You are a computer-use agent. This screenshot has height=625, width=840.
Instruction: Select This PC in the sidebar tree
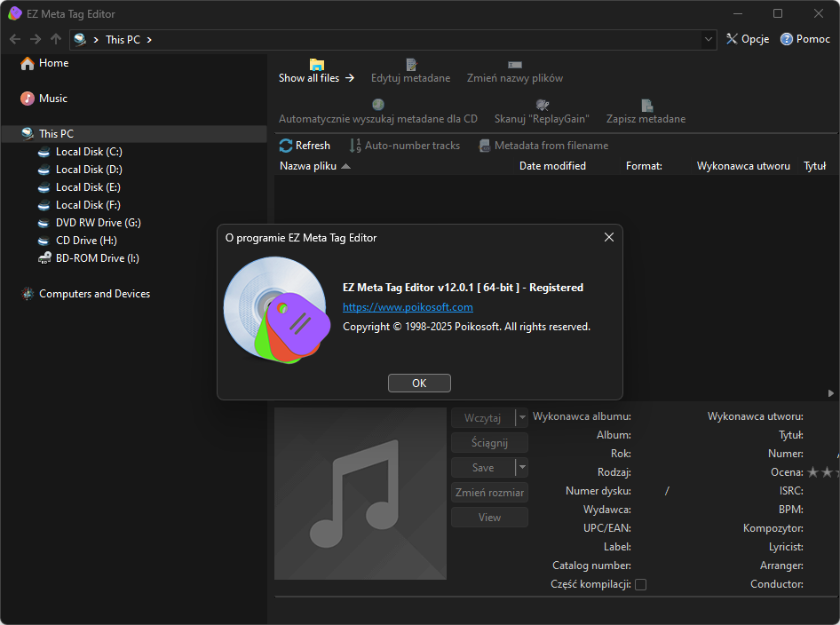pos(134,134)
